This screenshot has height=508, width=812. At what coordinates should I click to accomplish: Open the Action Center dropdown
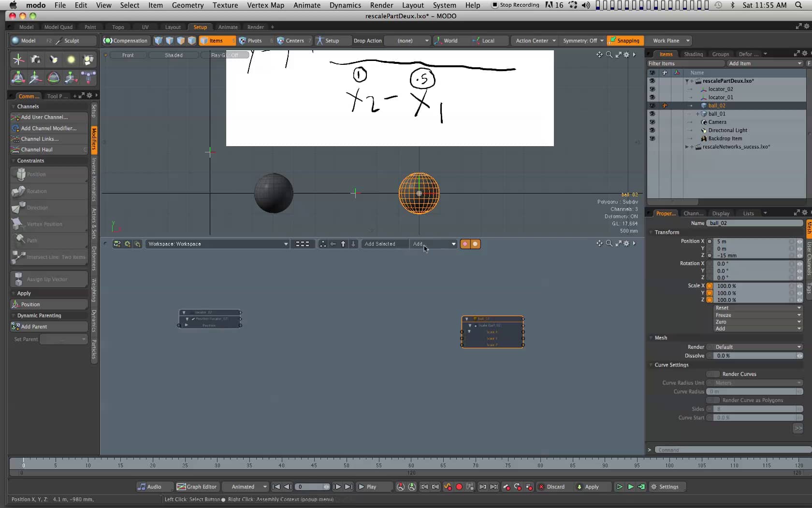(x=536, y=41)
